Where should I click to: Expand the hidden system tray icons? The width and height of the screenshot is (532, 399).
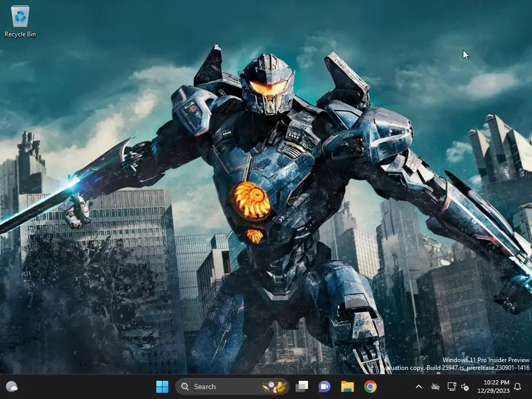(419, 387)
